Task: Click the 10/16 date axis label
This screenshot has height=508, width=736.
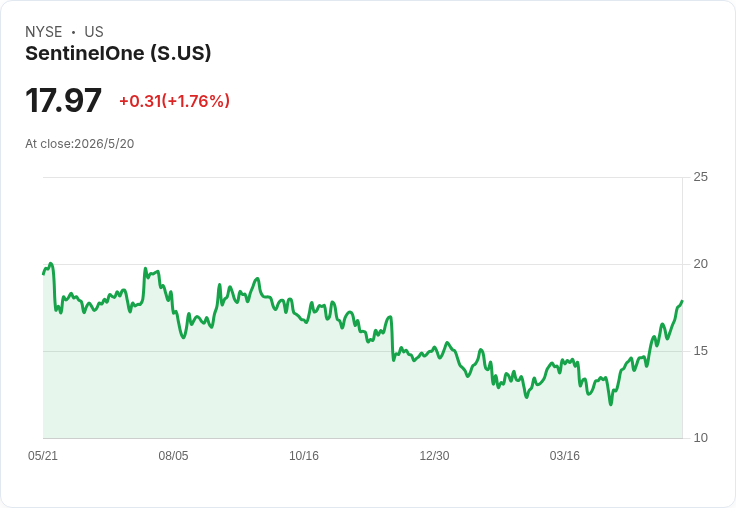Action: pyautogui.click(x=304, y=456)
